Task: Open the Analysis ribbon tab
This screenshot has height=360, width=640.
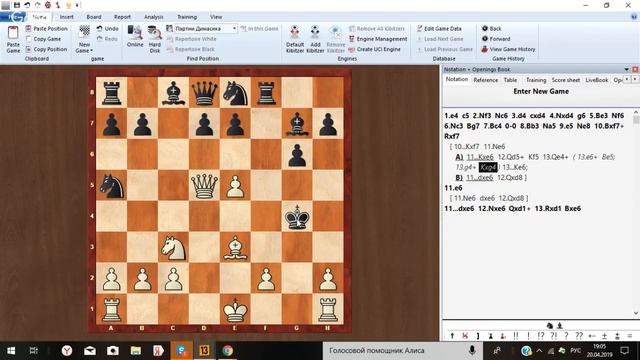Action: [x=154, y=17]
